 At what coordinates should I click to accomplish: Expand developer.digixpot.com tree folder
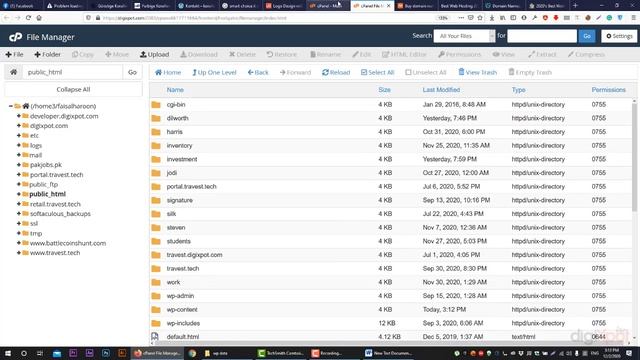coord(19,116)
